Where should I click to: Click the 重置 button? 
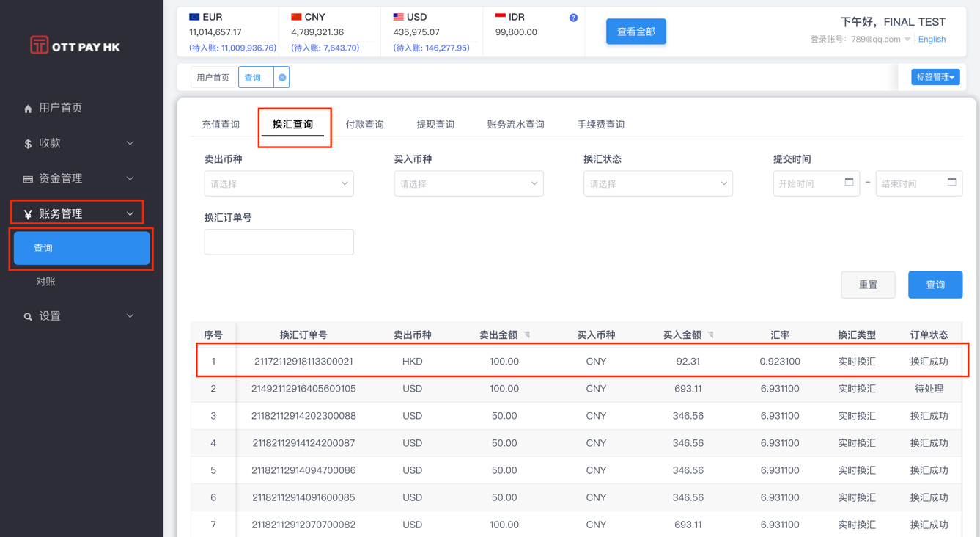click(868, 285)
